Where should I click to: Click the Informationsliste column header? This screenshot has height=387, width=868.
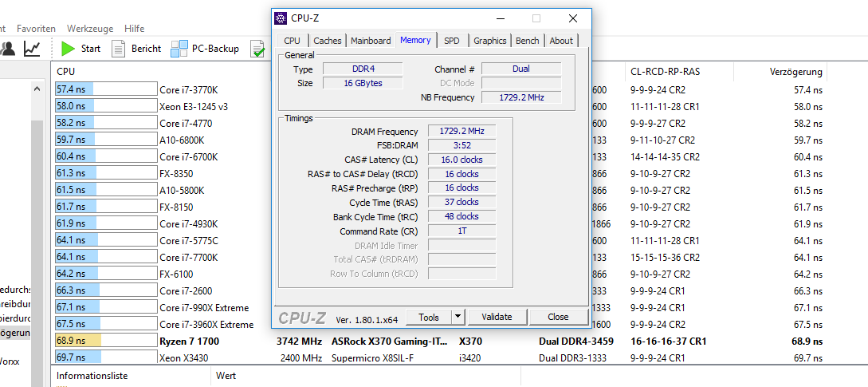pos(92,376)
